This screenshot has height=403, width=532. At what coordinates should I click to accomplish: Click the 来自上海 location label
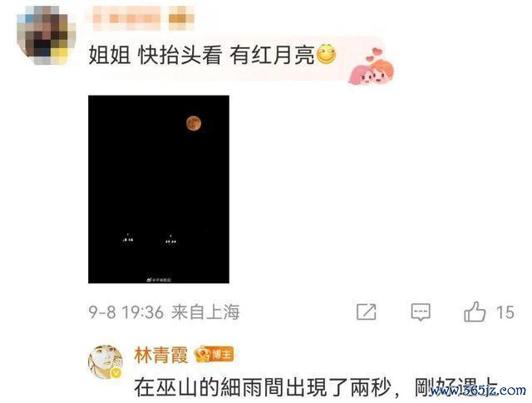point(205,312)
